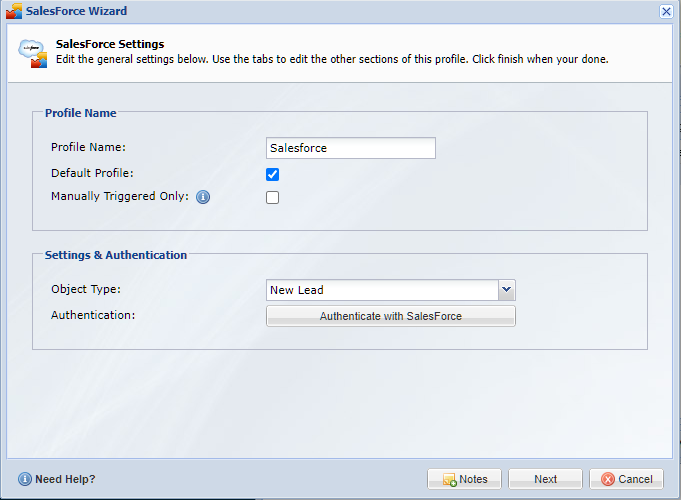The height and width of the screenshot is (500, 681).
Task: Cancel the SalesForce wizard
Action: point(626,479)
